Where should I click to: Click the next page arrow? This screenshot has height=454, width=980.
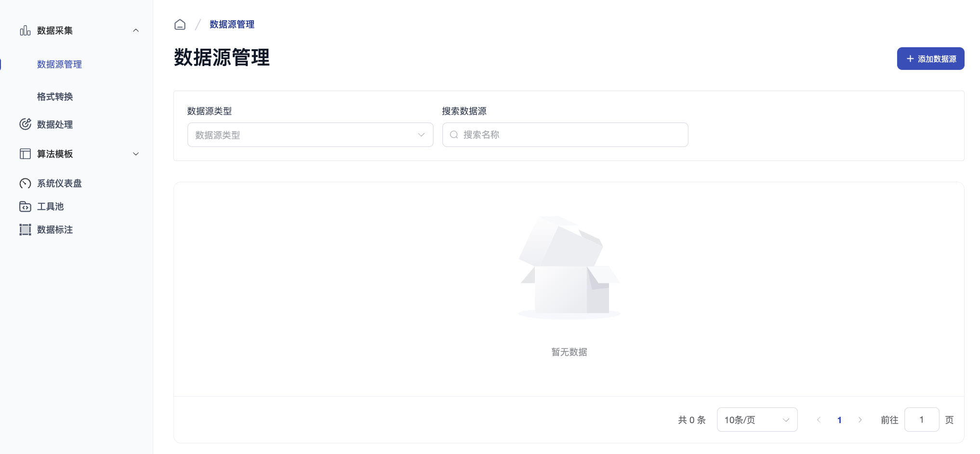click(x=860, y=420)
